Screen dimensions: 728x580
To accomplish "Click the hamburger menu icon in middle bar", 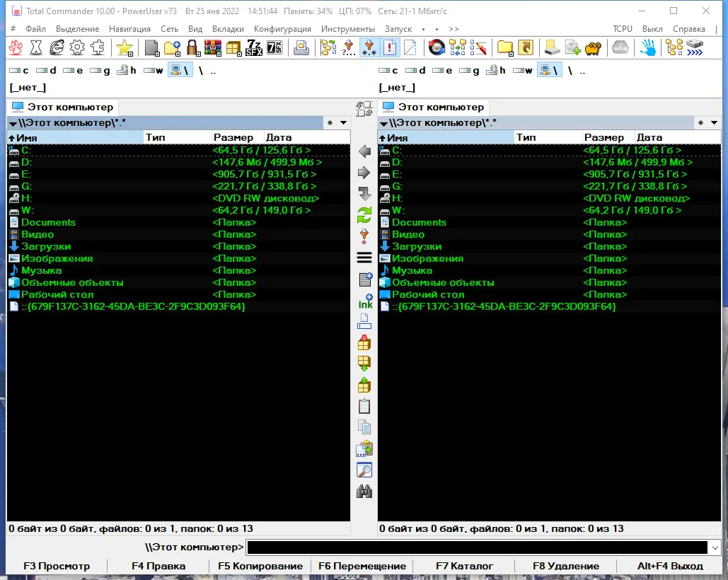I will 364,257.
